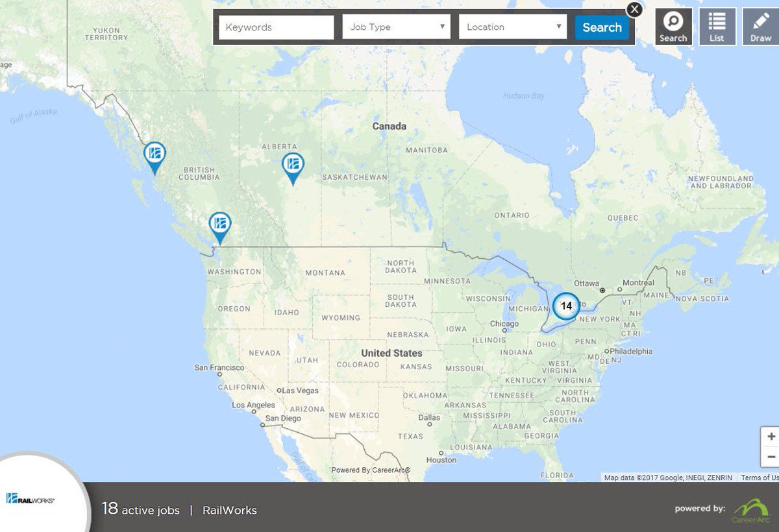Click the '18 active jobs' text
Viewport: 779px width, 532px height.
click(140, 509)
